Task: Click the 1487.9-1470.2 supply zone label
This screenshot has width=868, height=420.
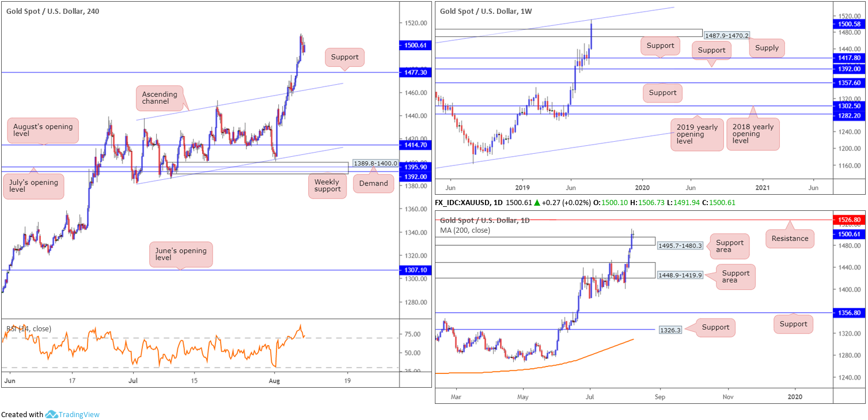Action: [x=727, y=36]
